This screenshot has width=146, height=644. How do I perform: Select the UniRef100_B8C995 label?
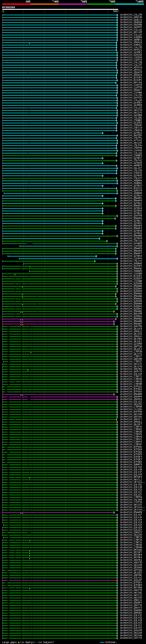pos(131,314)
